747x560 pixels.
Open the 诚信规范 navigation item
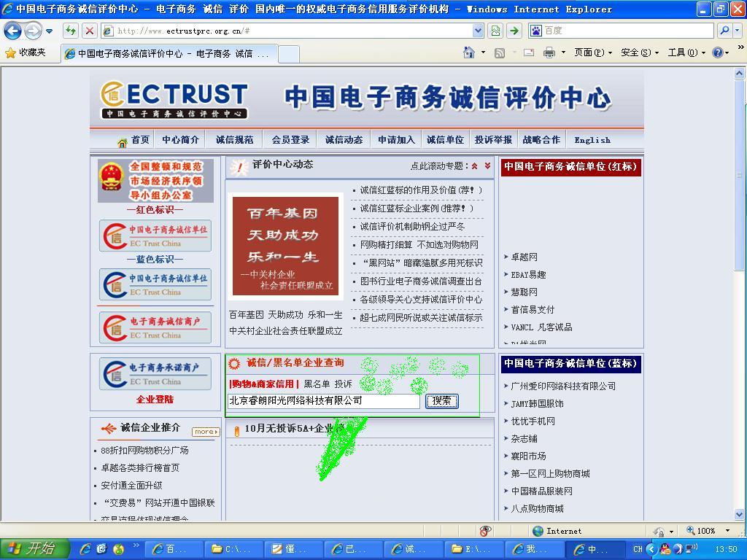(234, 139)
